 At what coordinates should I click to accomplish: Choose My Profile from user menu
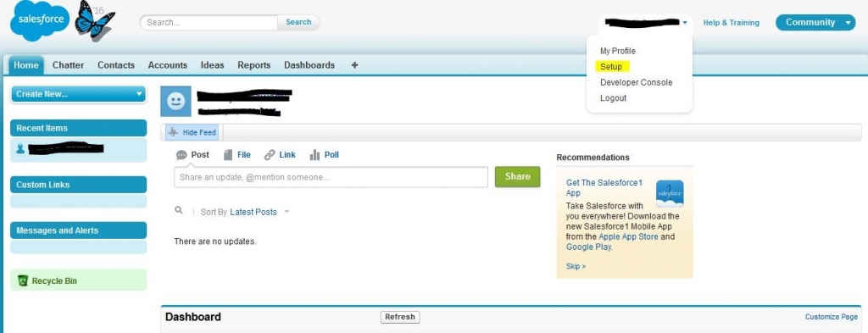[x=618, y=51]
